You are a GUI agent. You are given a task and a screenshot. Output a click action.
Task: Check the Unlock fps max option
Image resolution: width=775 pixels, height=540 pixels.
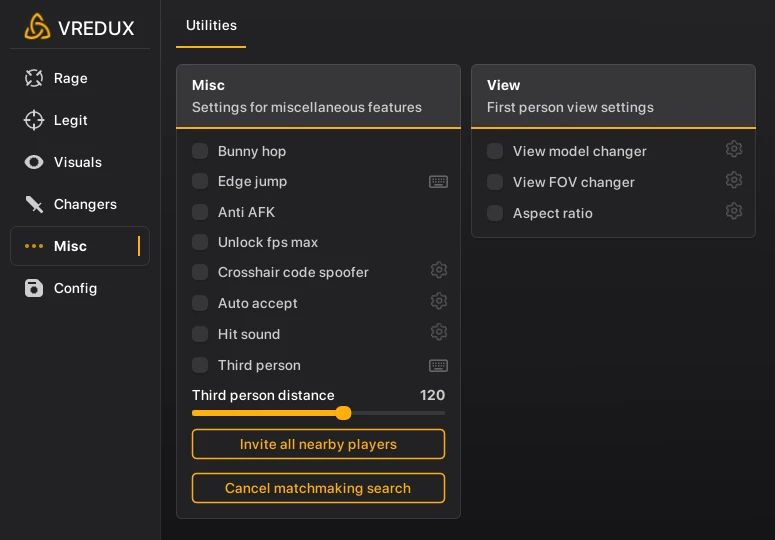[x=200, y=242]
